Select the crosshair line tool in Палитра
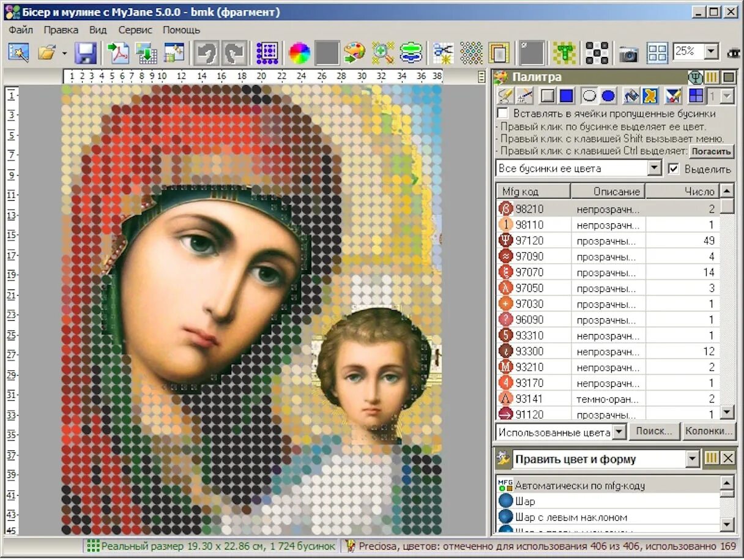744x560 pixels. click(x=524, y=95)
